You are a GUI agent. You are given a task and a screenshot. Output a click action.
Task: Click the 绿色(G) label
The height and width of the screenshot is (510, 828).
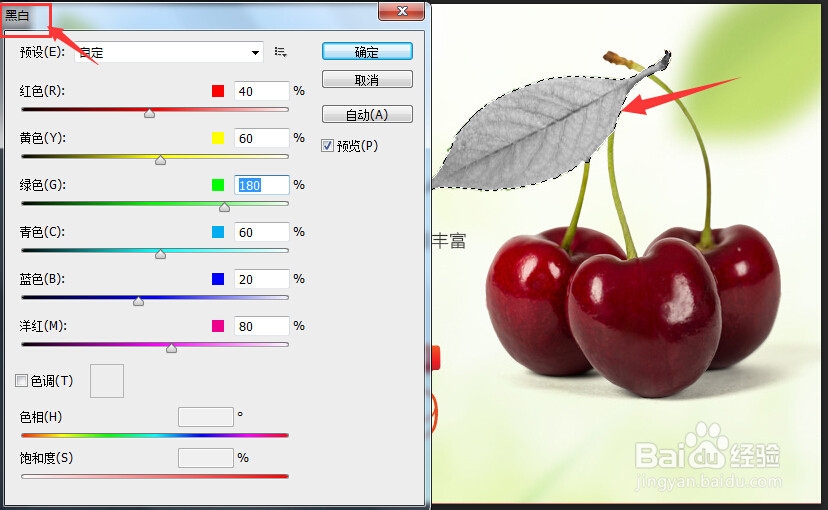pyautogui.click(x=43, y=185)
